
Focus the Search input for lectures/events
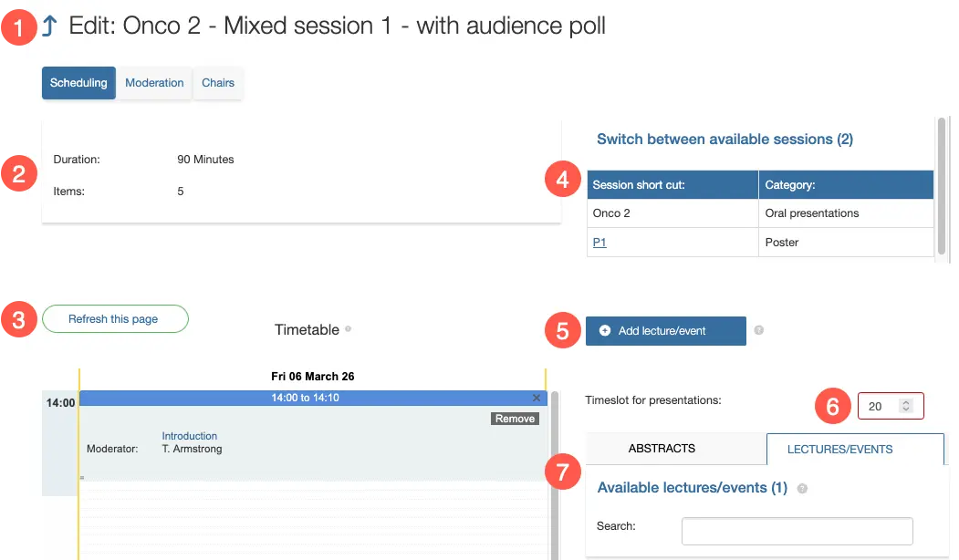(797, 531)
